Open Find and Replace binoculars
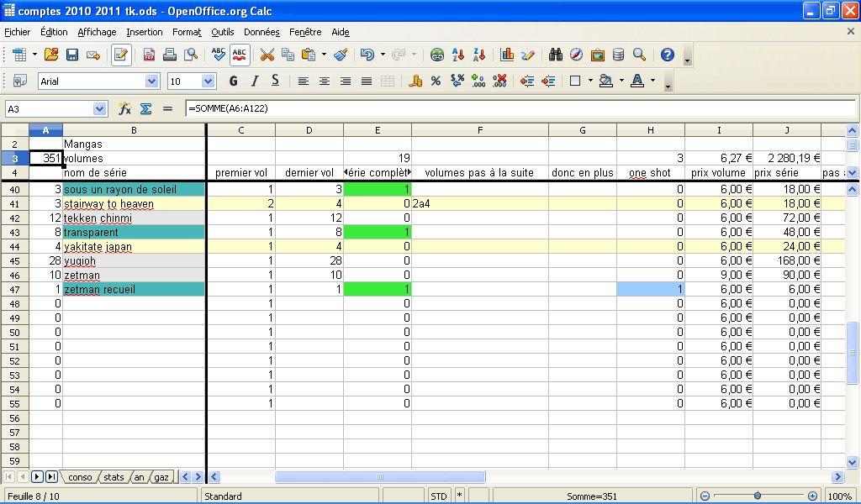Screen dimensions: 861x504 click(x=556, y=55)
